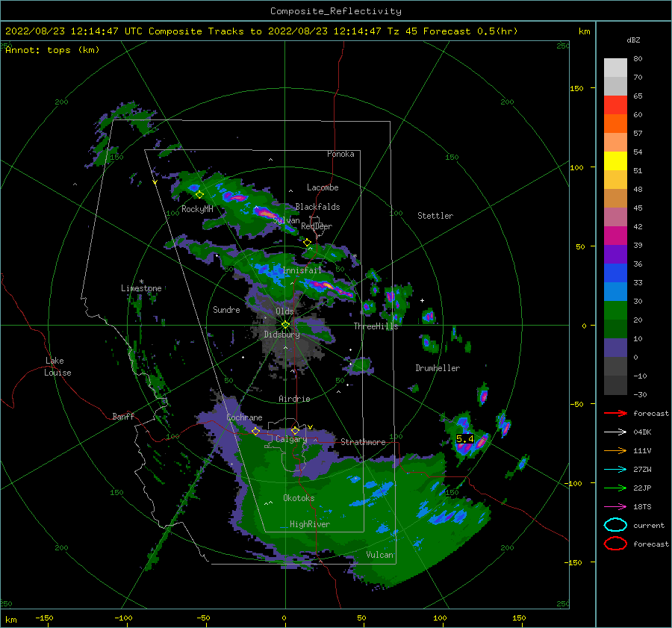The image size is (672, 628).
Task: Click the white 04DK arrow legend icon
Action: [615, 432]
